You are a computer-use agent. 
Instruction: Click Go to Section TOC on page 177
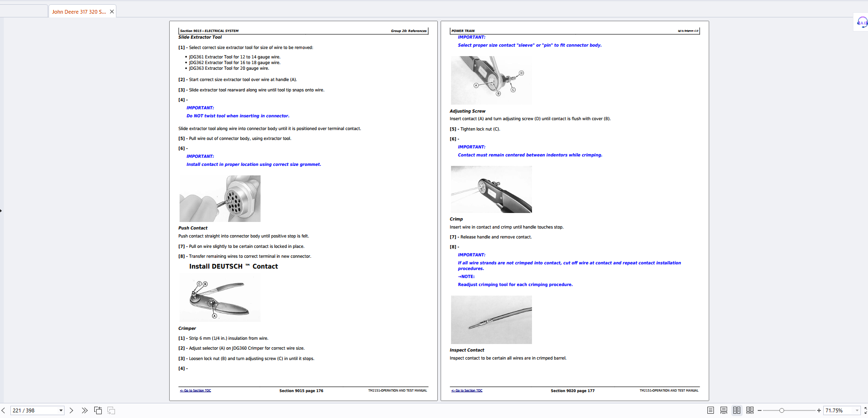(x=467, y=391)
